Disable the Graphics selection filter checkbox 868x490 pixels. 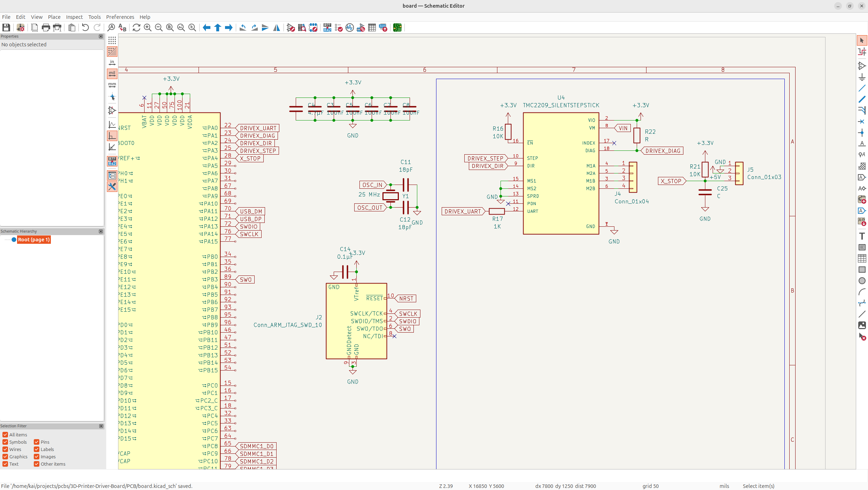(x=5, y=457)
